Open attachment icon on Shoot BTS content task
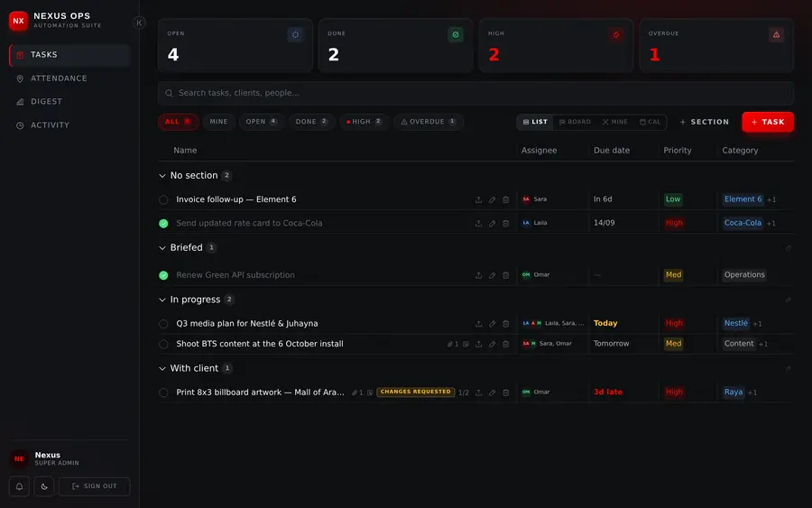812x508 pixels. [x=453, y=345]
